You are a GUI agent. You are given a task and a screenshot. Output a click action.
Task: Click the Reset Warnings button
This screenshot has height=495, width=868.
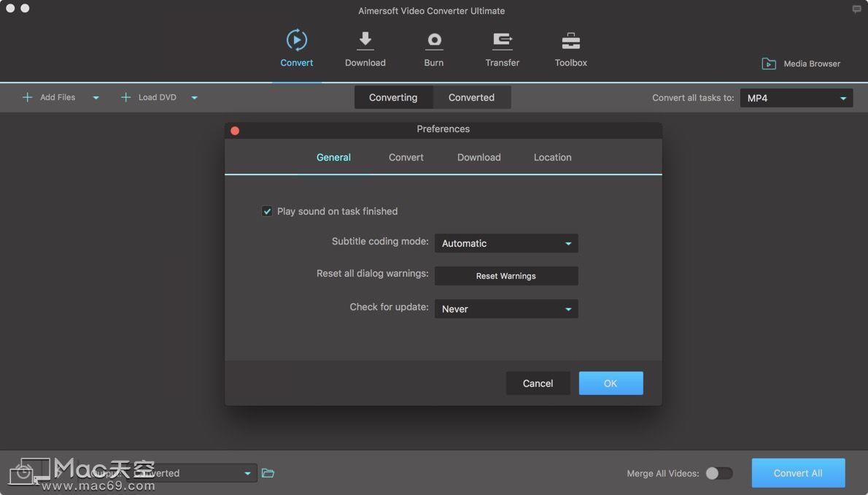(505, 276)
